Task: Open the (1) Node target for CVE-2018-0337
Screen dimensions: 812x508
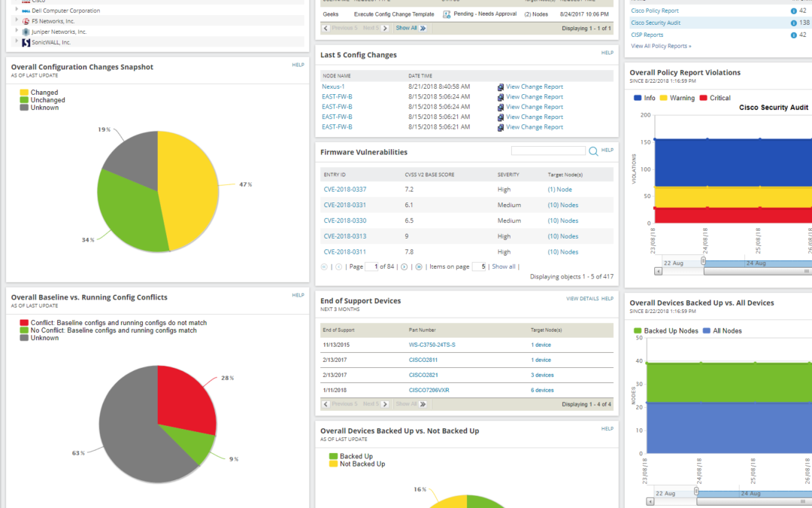Action: [560, 190]
